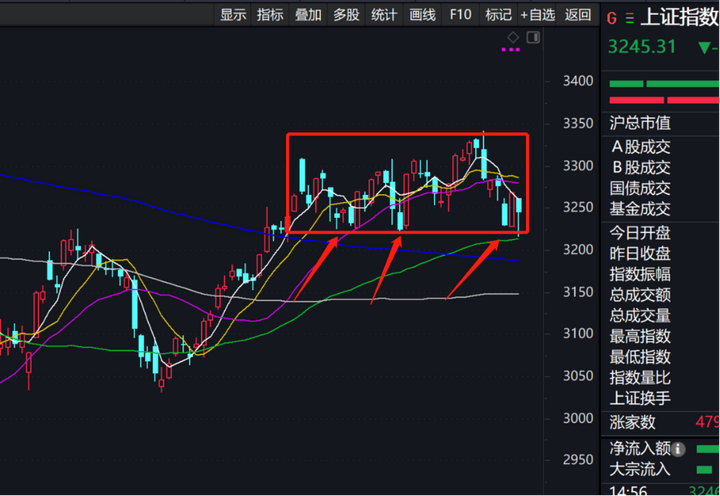720x496 pixels.
Task: Click the 2950 price axis label
Action: click(578, 460)
